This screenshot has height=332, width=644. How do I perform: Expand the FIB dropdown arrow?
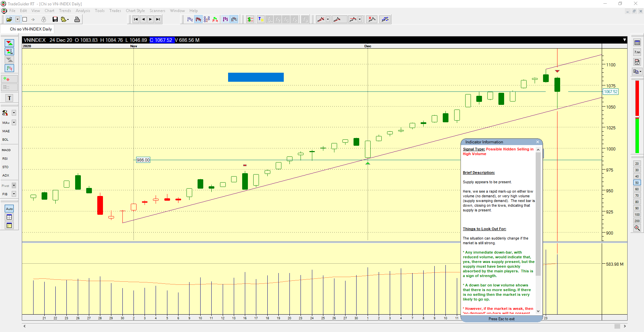pyautogui.click(x=14, y=194)
